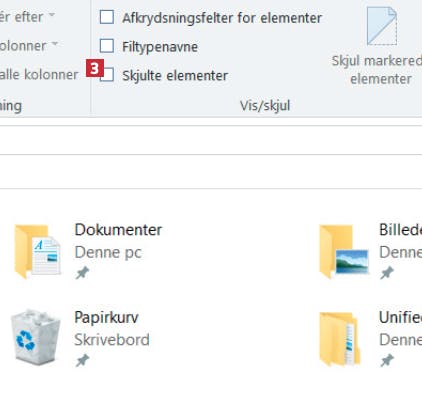
Task: Click the pin icon under Dokumenter
Action: (82, 273)
